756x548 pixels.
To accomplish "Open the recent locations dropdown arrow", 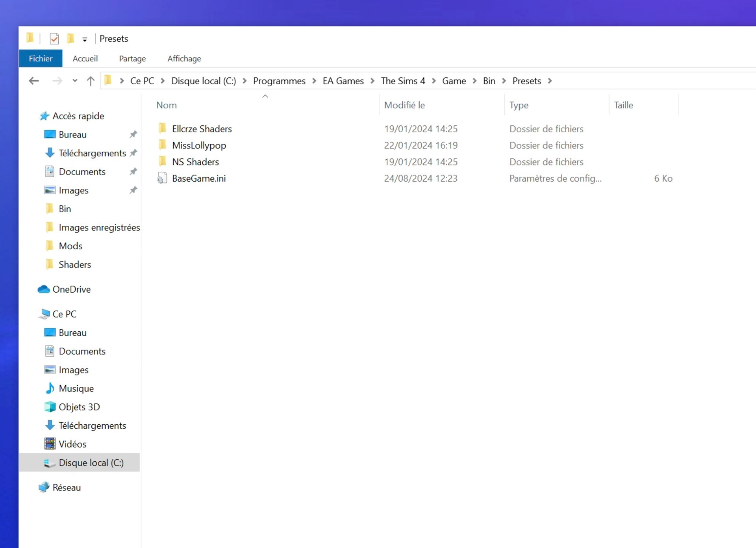I will pos(75,81).
